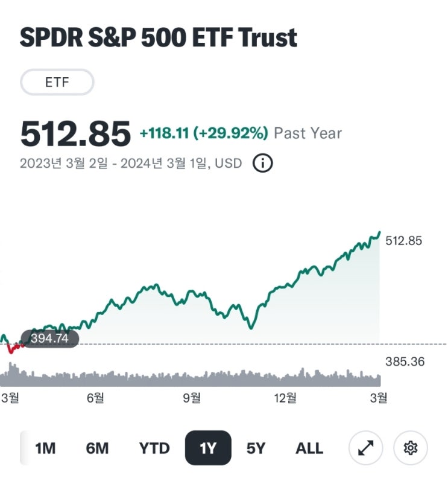Image resolution: width=448 pixels, height=484 pixels.
Task: Select the active 1Y range tab
Action: pos(207,448)
